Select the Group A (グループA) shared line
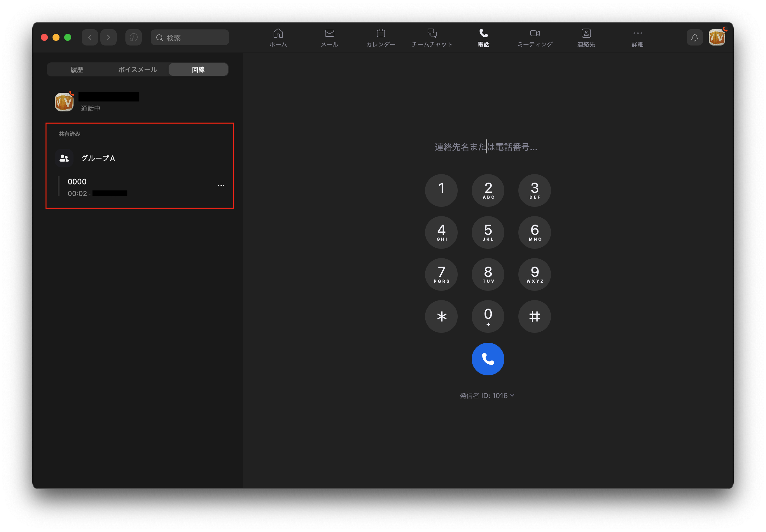Screen dimensions: 766x532 tap(98, 158)
